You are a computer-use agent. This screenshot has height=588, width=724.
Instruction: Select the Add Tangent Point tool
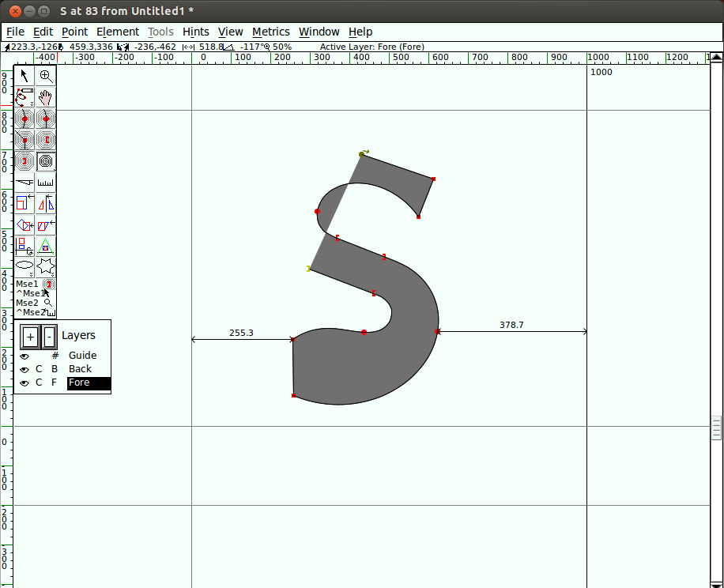point(46,140)
